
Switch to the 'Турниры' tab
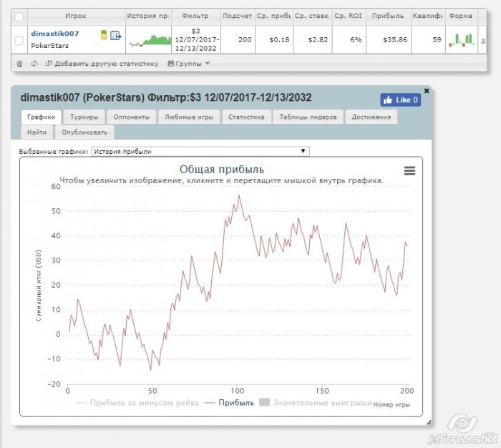point(84,117)
